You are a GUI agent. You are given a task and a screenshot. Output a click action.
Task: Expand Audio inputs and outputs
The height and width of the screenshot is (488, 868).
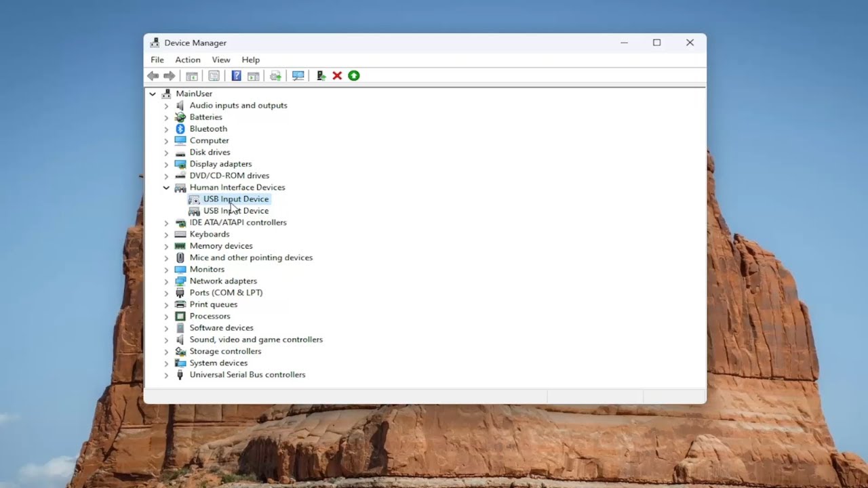(x=166, y=106)
